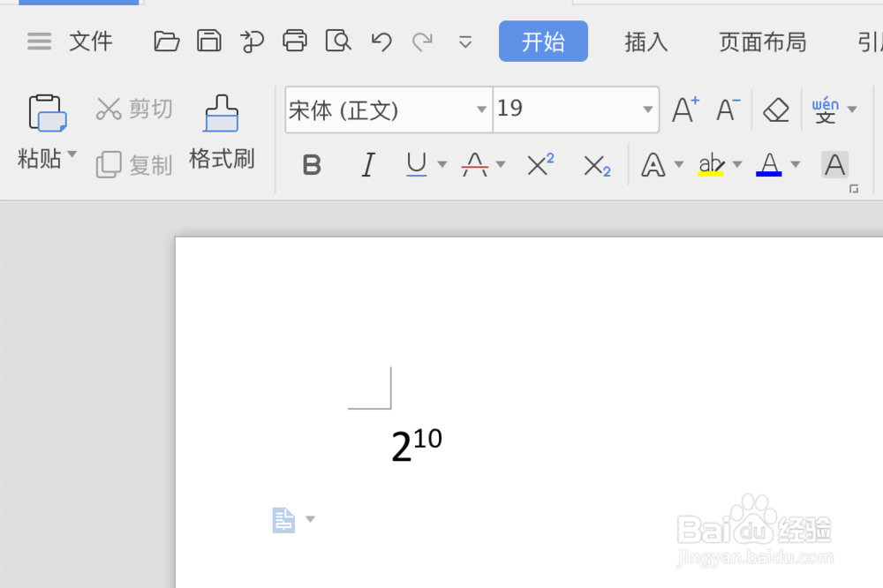This screenshot has width=883, height=588.
Task: Toggle italic formatting
Action: pyautogui.click(x=367, y=164)
